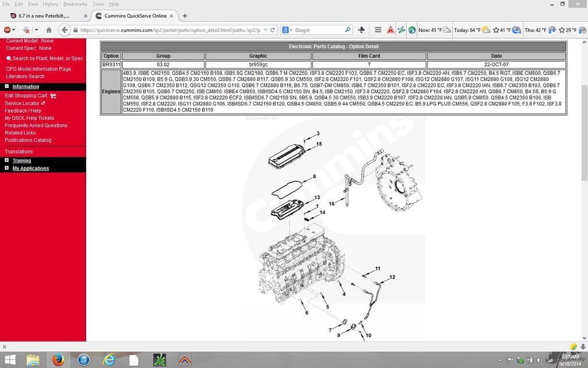
Task: Open the Windows Start button
Action: 10,360
